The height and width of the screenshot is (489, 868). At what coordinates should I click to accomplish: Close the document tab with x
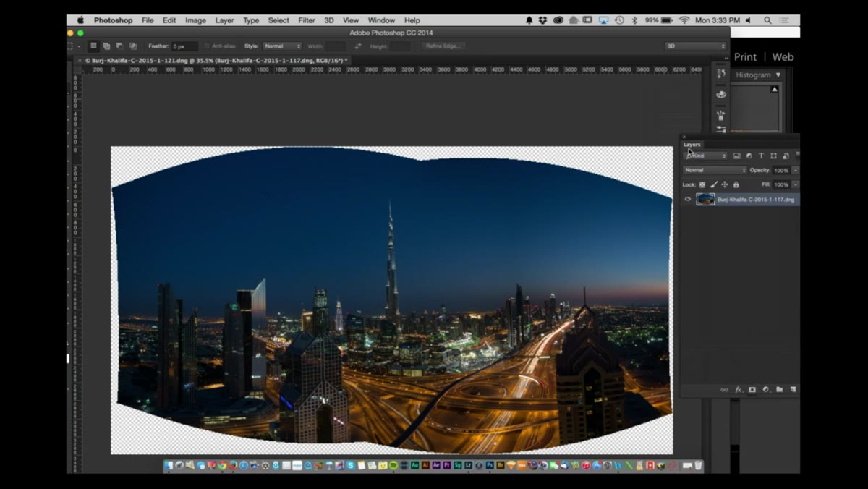[80, 61]
